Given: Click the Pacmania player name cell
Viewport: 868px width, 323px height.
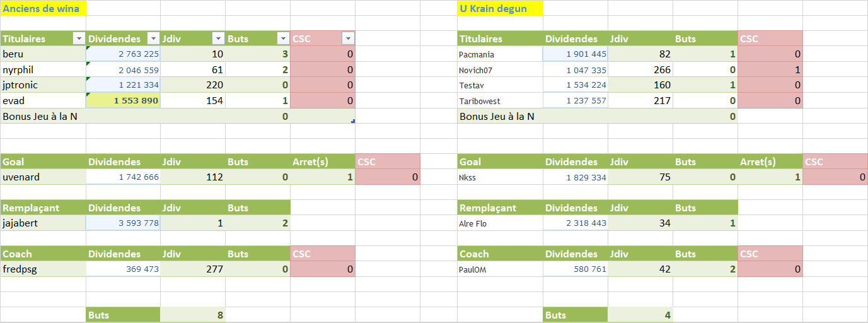Looking at the screenshot, I should click(x=501, y=54).
